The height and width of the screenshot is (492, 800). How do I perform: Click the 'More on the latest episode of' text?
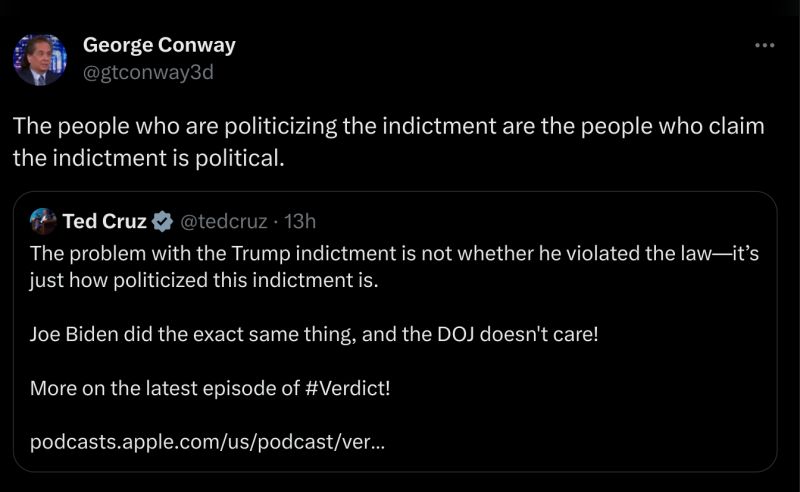point(165,388)
